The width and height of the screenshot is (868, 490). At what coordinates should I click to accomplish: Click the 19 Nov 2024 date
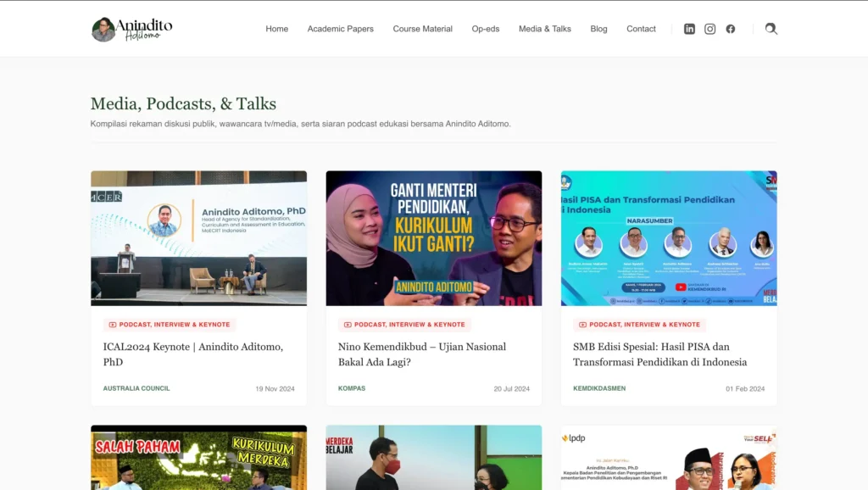pyautogui.click(x=275, y=389)
